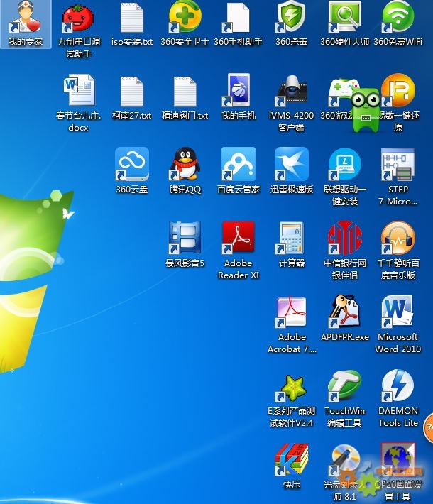Viewport: 433px width, 504px height.
Task: Open 柯南27.txt file
Action: point(132,92)
